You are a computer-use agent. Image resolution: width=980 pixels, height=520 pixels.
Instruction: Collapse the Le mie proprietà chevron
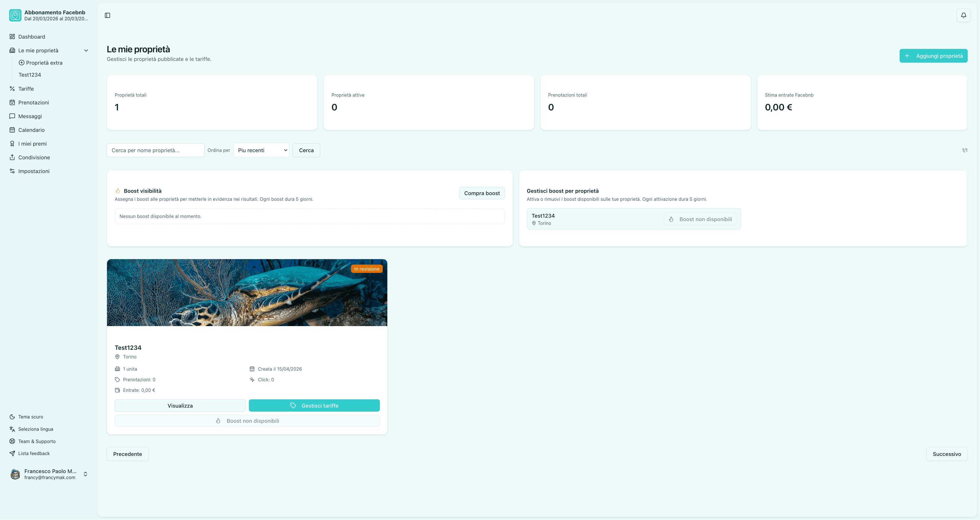(86, 51)
